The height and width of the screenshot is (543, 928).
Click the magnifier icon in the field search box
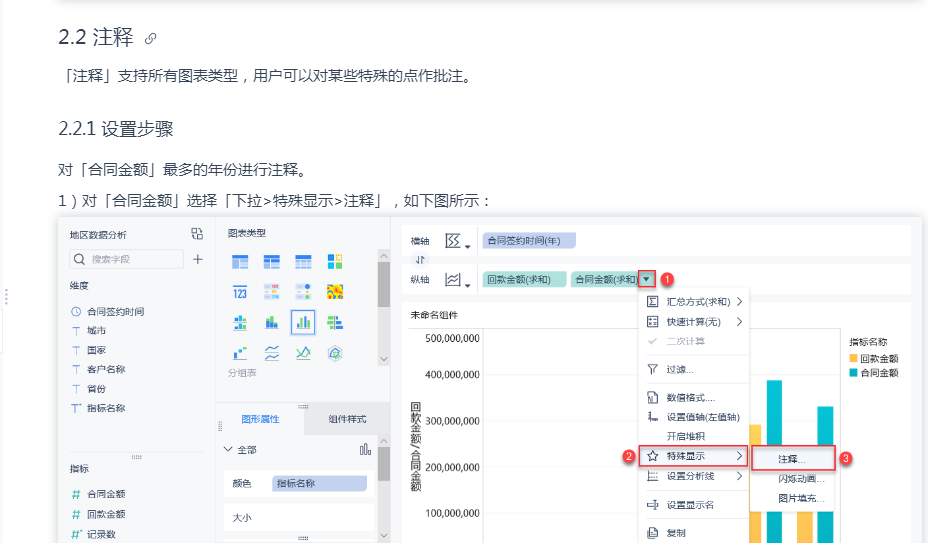(79, 259)
